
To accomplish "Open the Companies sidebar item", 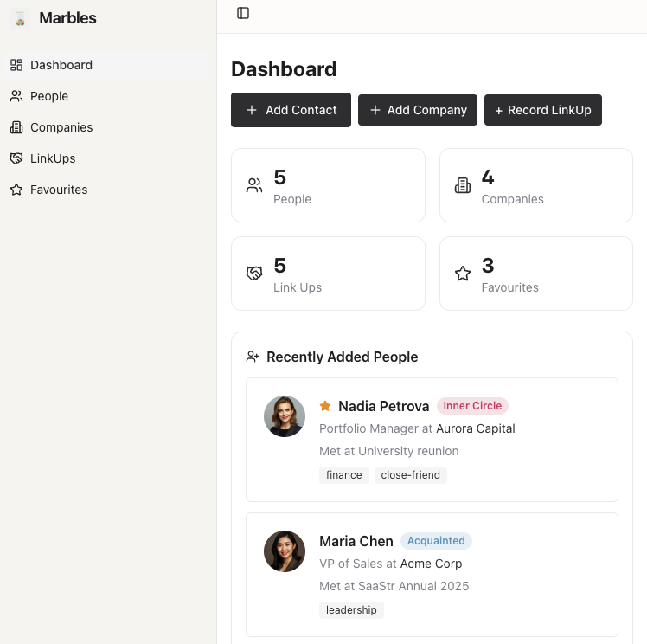I will tap(61, 127).
